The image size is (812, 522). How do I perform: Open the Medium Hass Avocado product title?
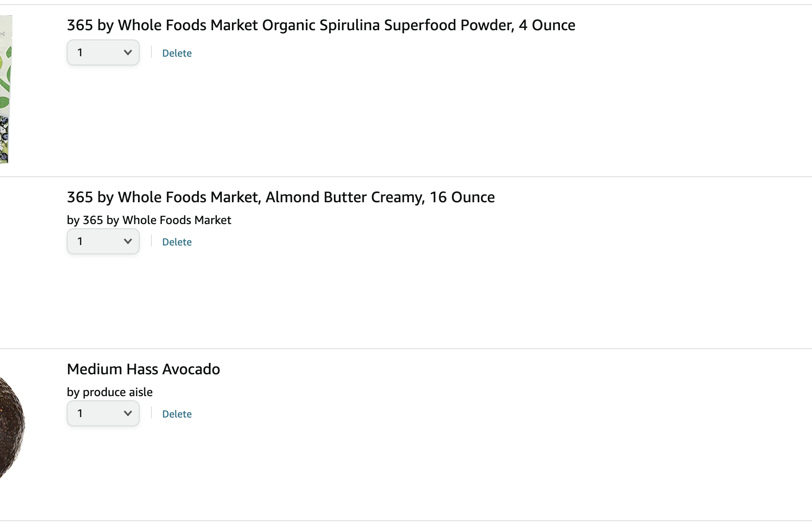(x=143, y=369)
